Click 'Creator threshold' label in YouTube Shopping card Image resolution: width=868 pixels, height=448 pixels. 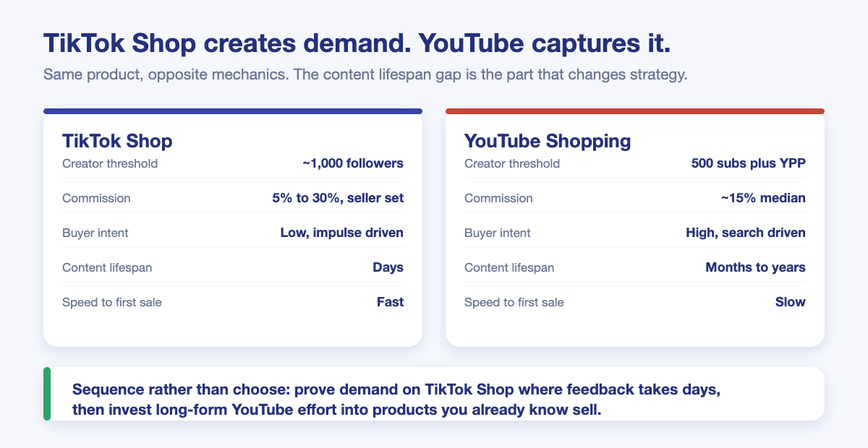point(512,163)
